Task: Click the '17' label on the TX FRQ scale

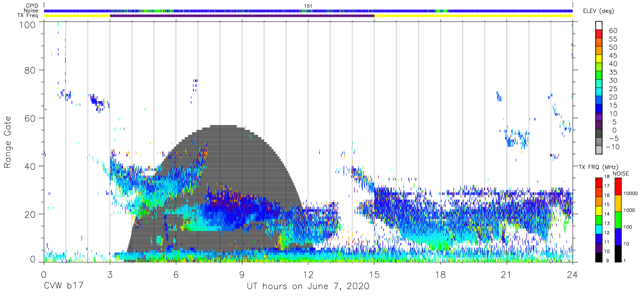Action: (x=607, y=186)
